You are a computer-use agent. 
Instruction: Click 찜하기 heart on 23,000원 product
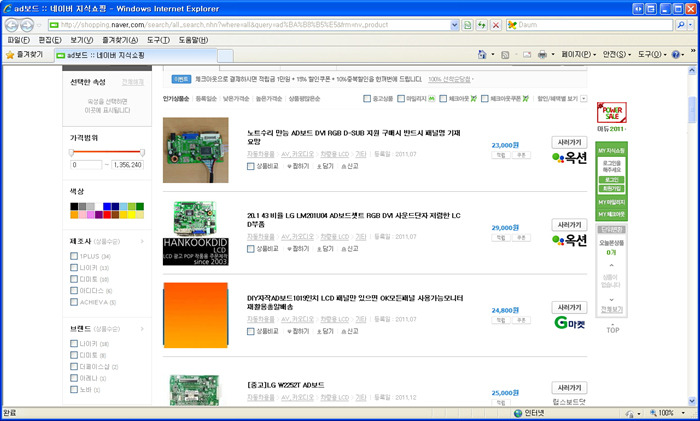(x=298, y=166)
